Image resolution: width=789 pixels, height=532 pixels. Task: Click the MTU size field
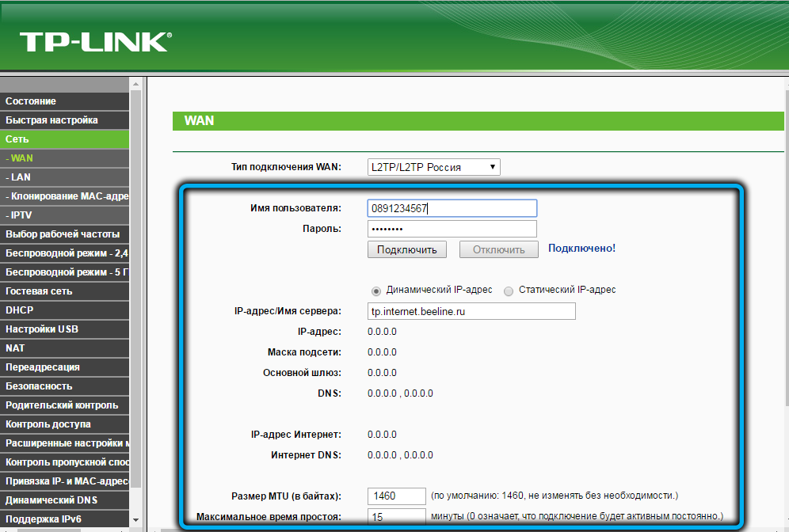pyautogui.click(x=397, y=496)
